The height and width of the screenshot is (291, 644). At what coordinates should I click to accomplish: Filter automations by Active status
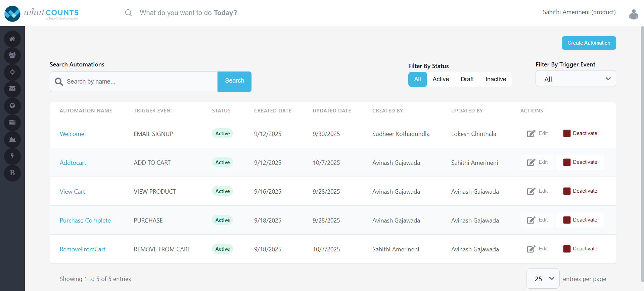(441, 79)
